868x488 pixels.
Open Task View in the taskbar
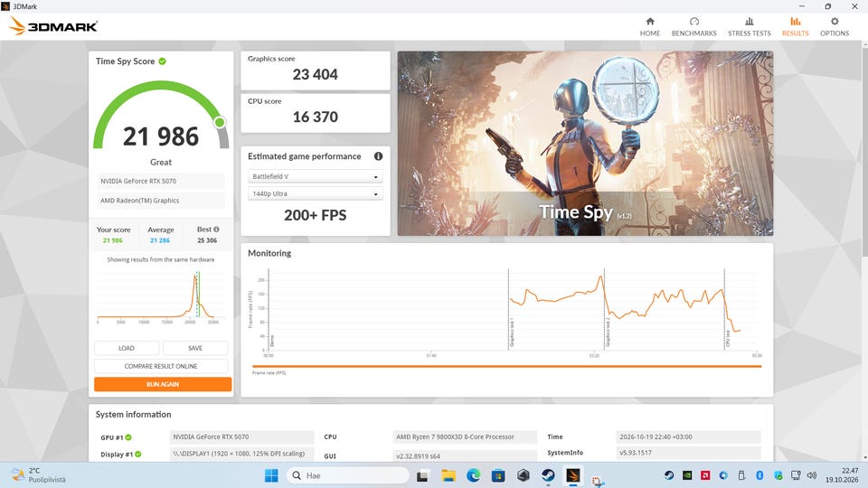coord(423,475)
